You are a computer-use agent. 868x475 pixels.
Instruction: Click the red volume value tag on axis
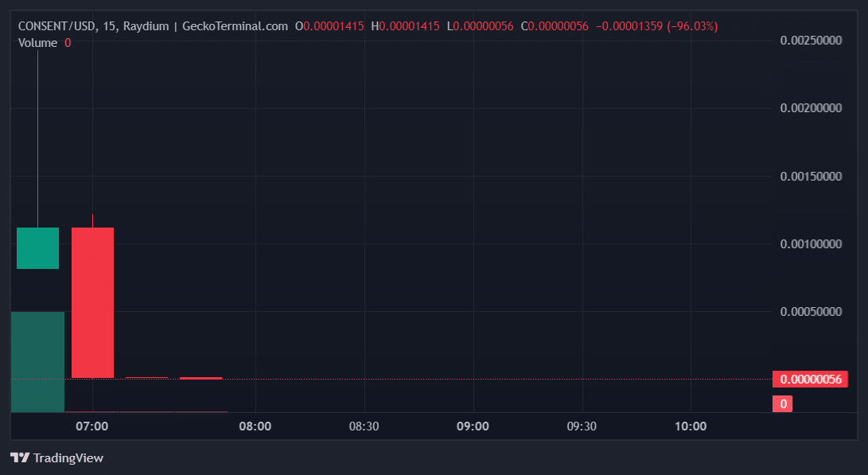[783, 404]
